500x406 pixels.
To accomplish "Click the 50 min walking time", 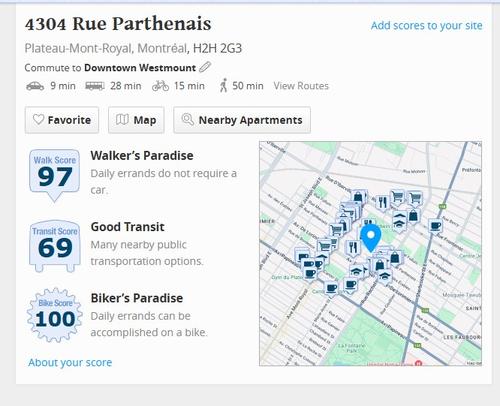I will coord(248,86).
